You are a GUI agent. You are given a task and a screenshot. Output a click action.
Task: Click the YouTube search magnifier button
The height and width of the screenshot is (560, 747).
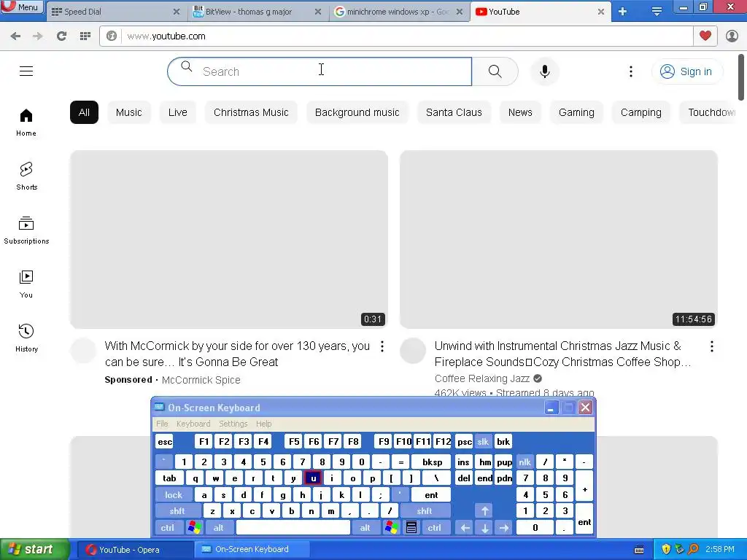(x=495, y=71)
